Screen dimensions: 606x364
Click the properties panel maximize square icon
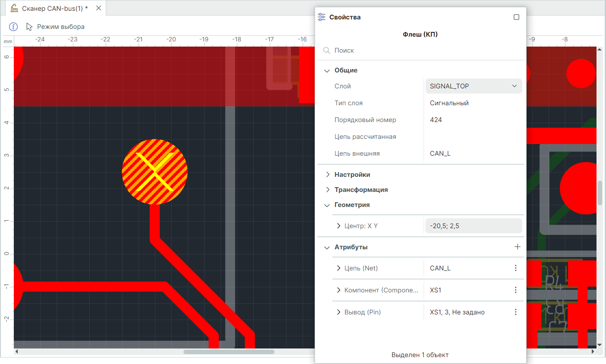516,17
